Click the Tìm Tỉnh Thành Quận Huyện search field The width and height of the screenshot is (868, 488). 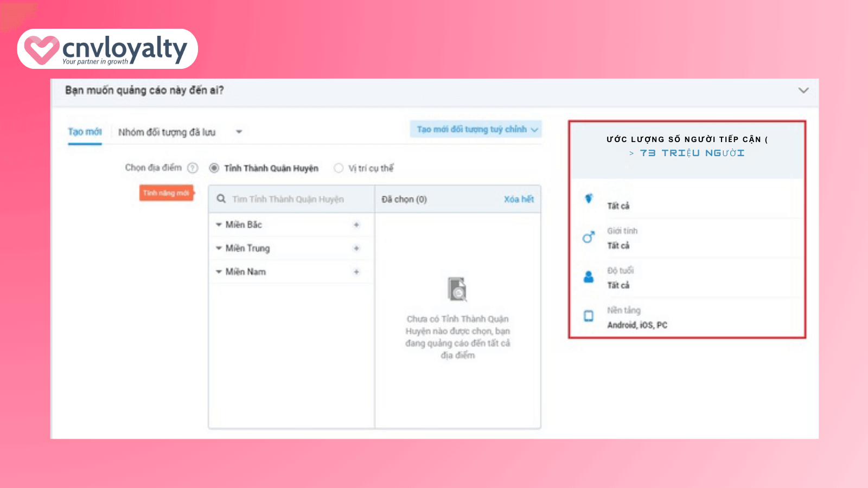(288, 199)
